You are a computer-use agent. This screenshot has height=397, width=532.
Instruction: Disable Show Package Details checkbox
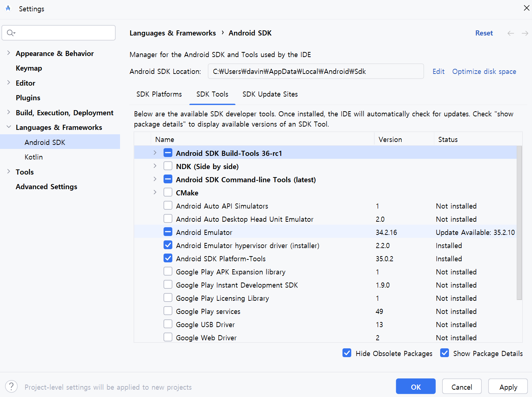click(x=445, y=353)
